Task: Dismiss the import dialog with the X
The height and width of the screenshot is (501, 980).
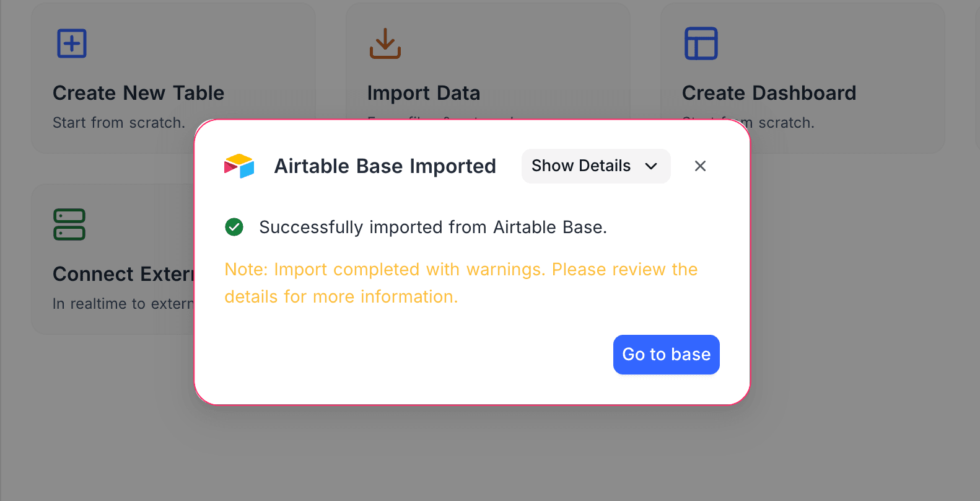Action: pos(700,166)
